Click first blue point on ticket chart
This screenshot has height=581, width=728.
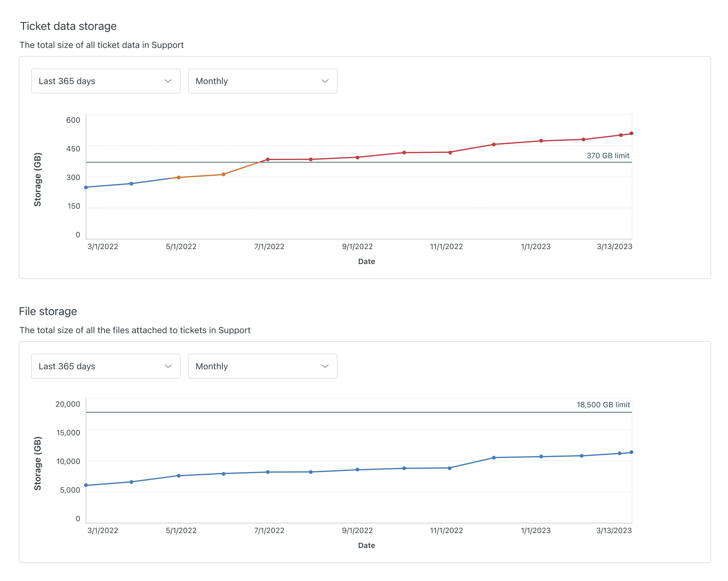tap(86, 187)
